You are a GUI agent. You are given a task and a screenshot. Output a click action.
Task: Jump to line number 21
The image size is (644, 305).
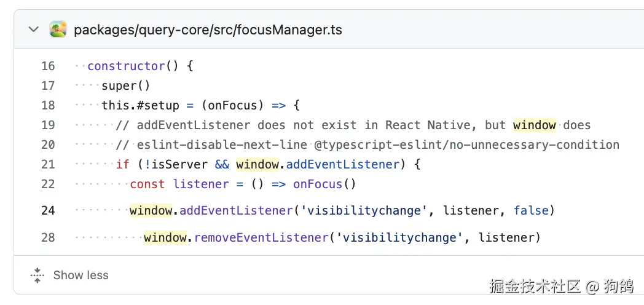point(48,164)
